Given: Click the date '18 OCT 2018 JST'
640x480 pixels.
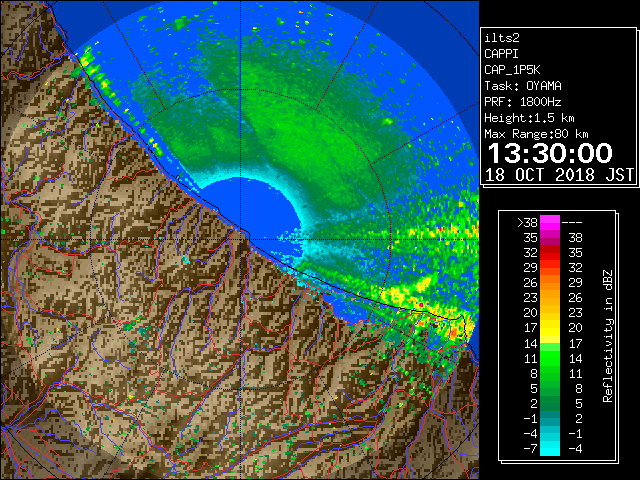Looking at the screenshot, I should [559, 175].
